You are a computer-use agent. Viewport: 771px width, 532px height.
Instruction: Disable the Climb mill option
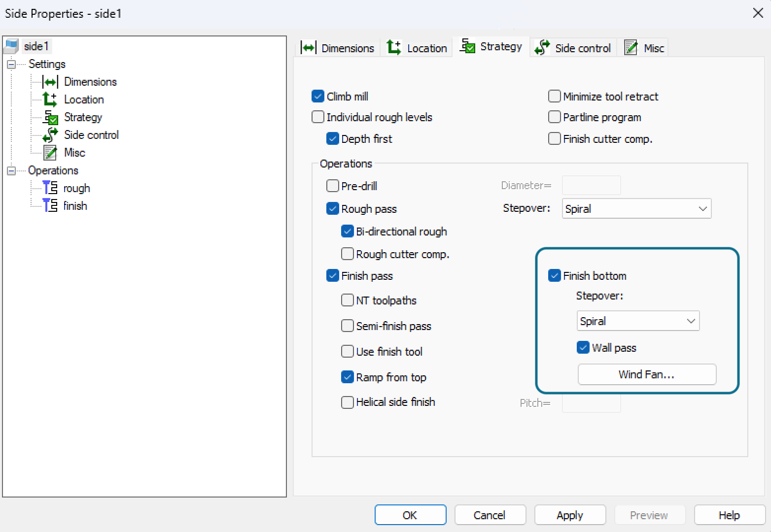coord(317,96)
